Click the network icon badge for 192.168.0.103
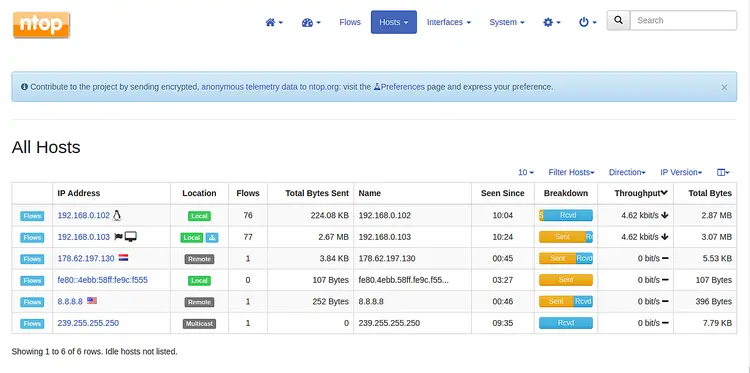The image size is (750, 373). tap(212, 238)
